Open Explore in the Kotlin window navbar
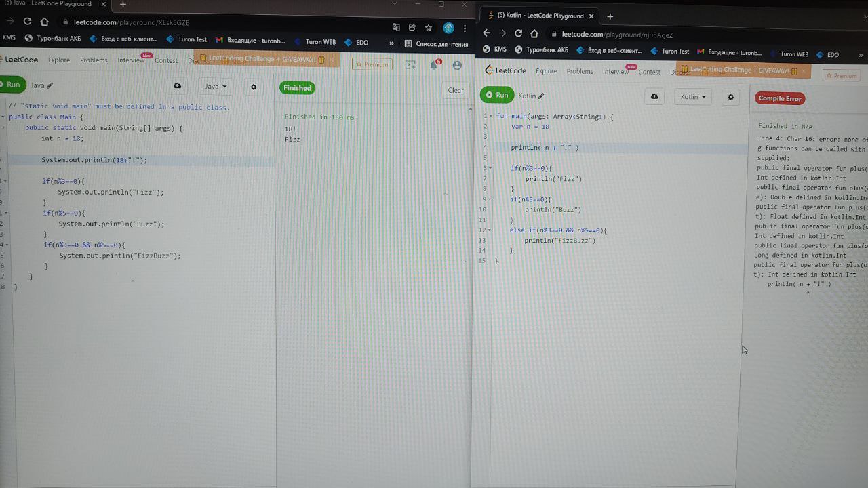Screen dimensions: 868x488 click(546, 71)
